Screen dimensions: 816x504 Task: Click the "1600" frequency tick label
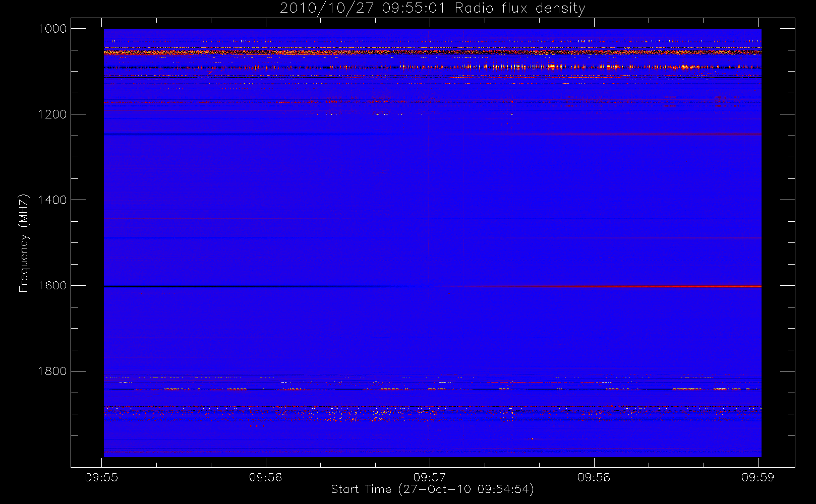pyautogui.click(x=53, y=286)
